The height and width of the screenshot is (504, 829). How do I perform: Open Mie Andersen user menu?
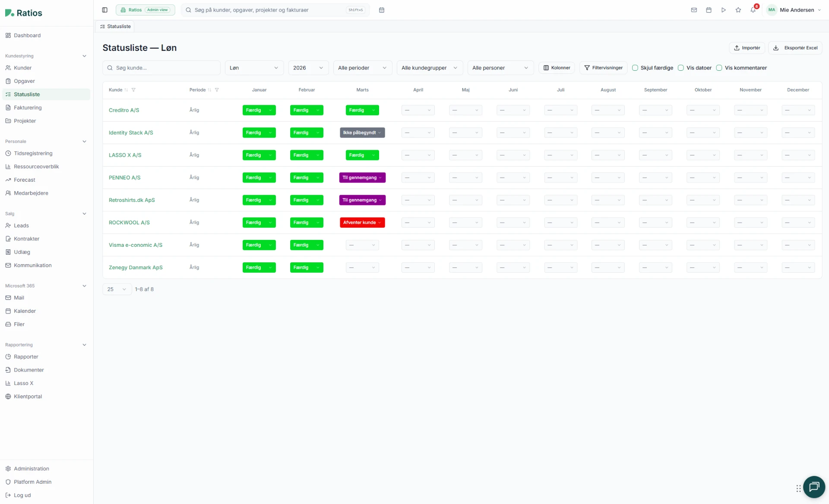point(794,10)
